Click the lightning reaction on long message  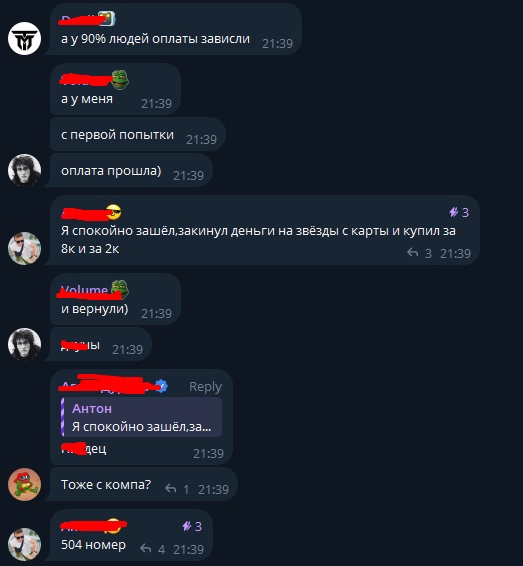[459, 212]
